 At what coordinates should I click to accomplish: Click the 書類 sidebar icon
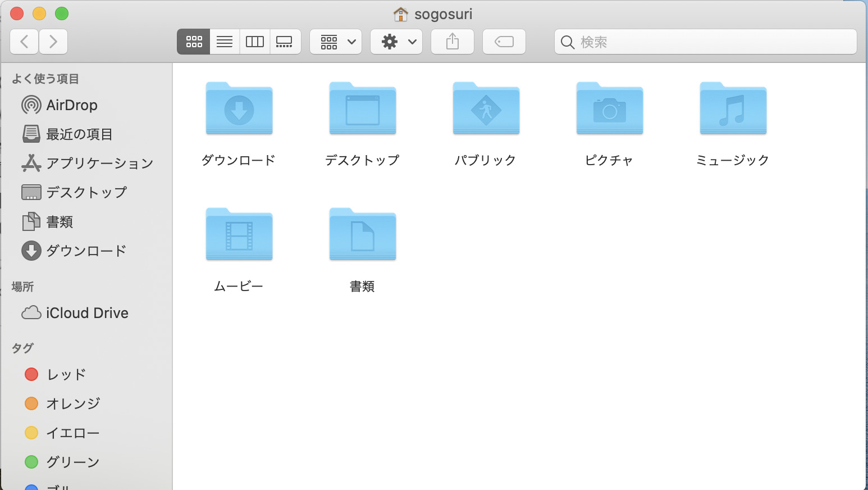(31, 221)
